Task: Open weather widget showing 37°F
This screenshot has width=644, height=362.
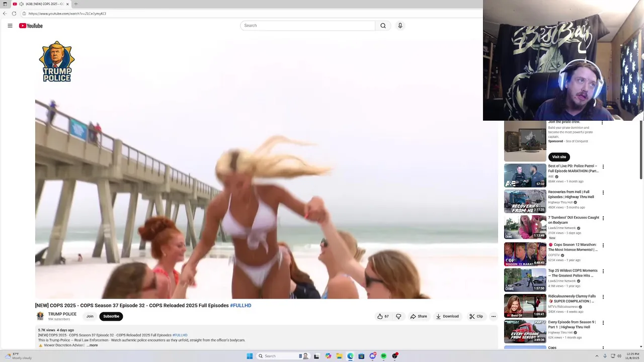Action: point(18,356)
